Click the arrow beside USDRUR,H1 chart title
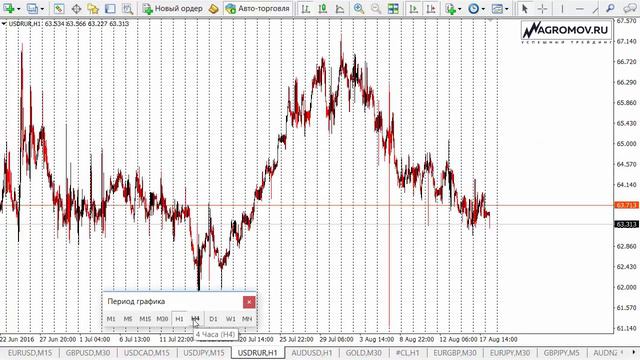Image resolution: width=640 pixels, height=360 pixels. [x=4, y=24]
